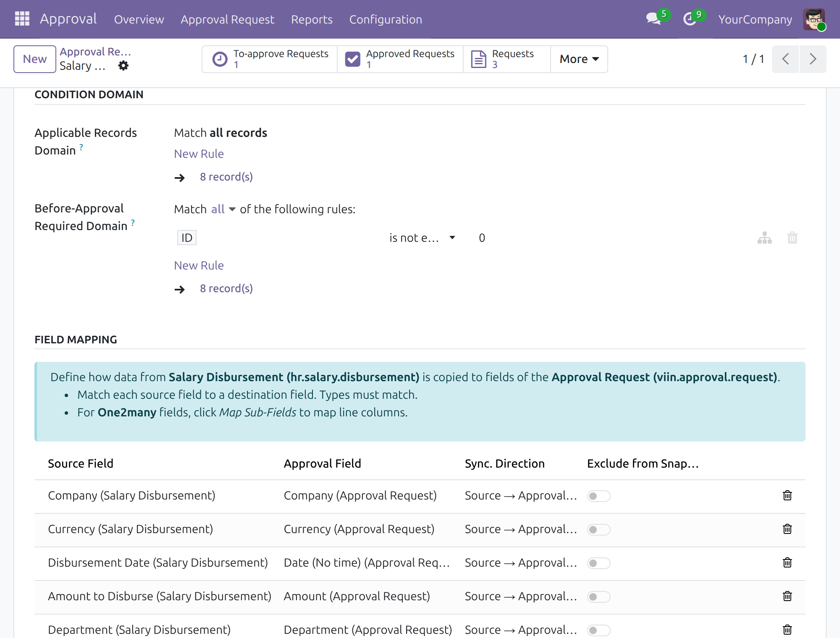Open the activities clock icon
This screenshot has width=840, height=638.
pos(690,19)
